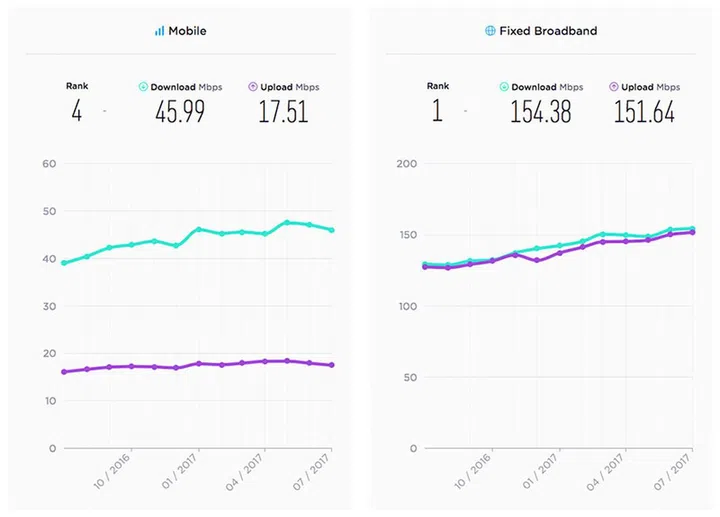Click the Fixed Broadband upload arrow icon

point(613,87)
